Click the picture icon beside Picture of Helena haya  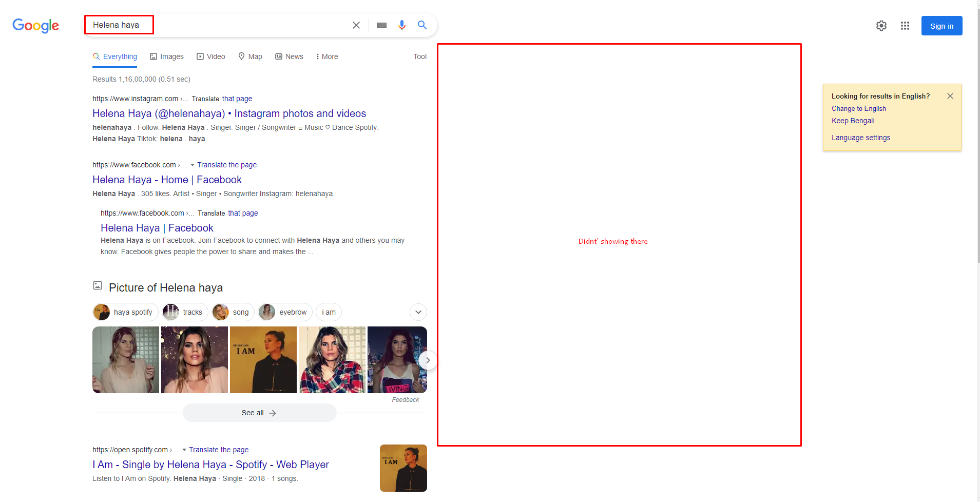pos(98,285)
